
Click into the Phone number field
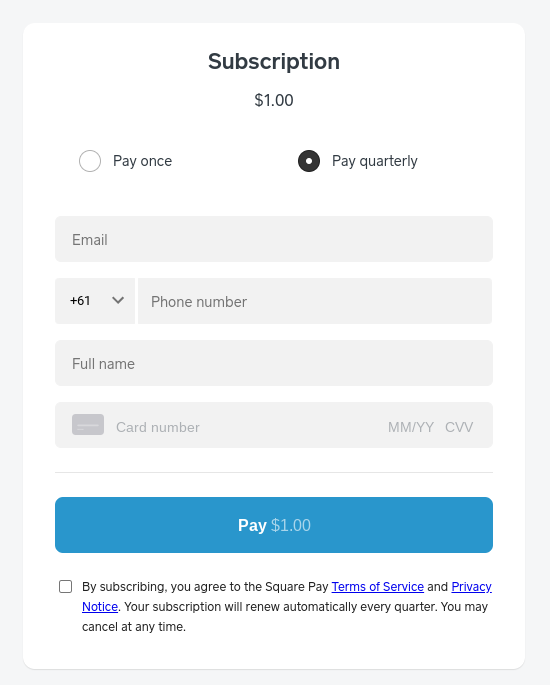(x=315, y=301)
